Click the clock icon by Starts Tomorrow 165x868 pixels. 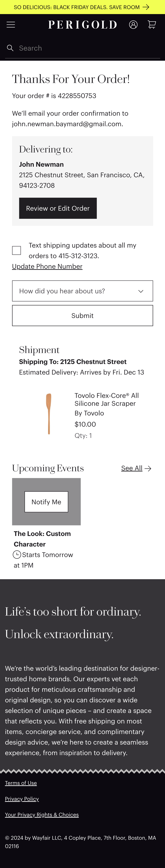click(x=17, y=554)
